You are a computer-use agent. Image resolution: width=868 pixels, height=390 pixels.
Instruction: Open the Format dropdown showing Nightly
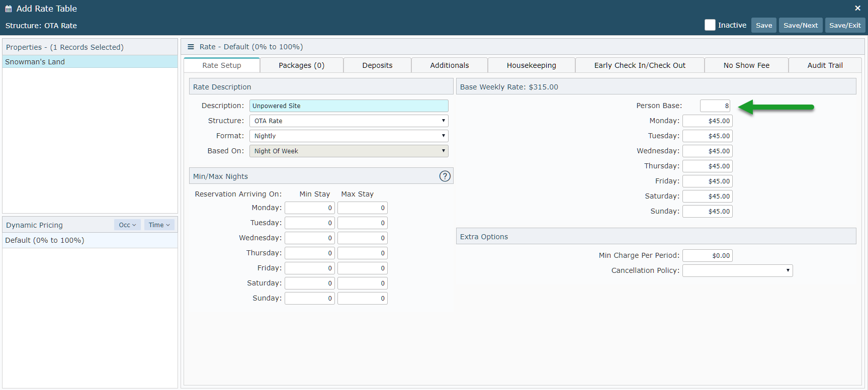click(349, 136)
